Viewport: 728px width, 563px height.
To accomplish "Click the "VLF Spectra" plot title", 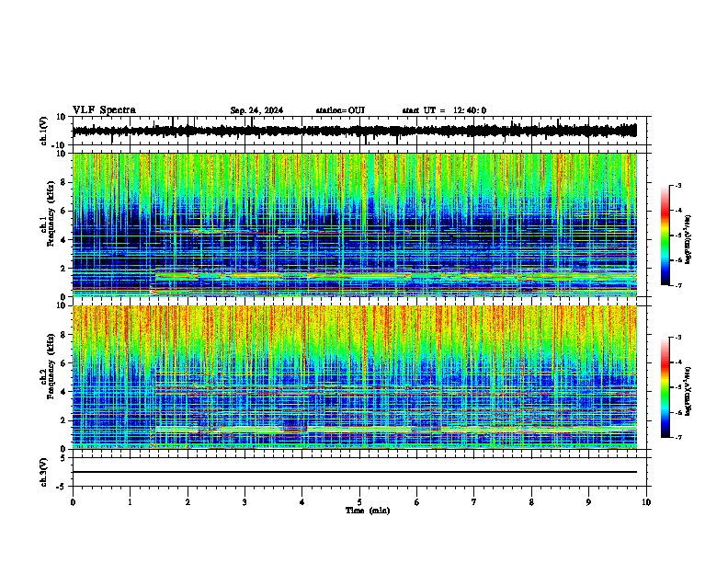I will tap(104, 110).
